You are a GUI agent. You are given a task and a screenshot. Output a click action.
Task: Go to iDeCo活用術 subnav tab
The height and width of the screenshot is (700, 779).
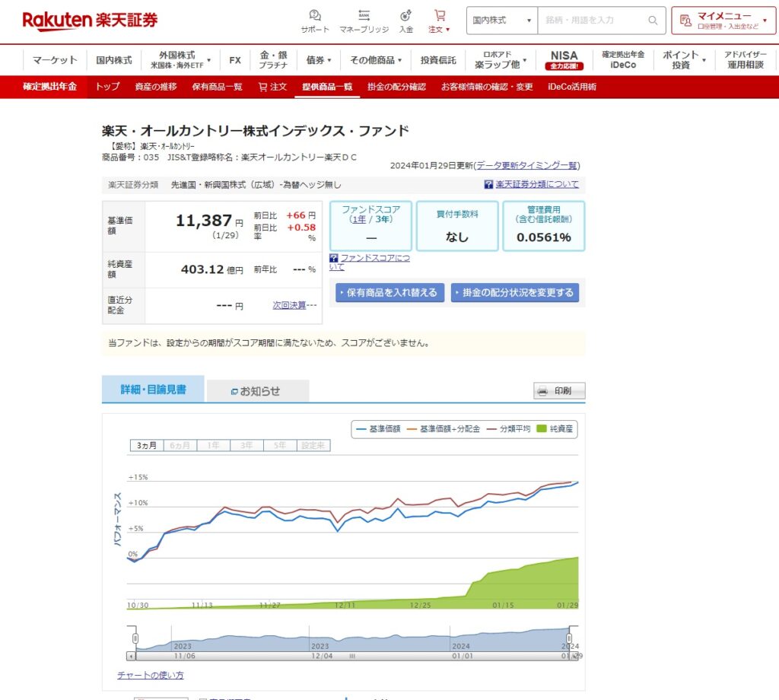(572, 87)
